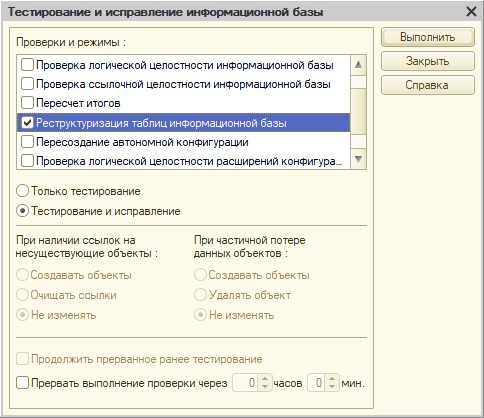
Task: Open help with the Справка button
Action: click(x=428, y=85)
